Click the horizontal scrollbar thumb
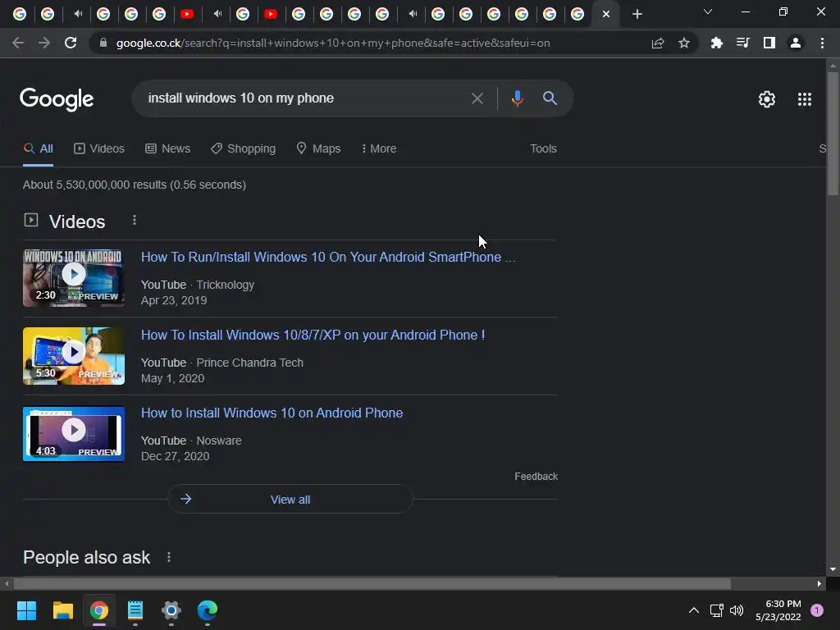Image resolution: width=840 pixels, height=630 pixels. [372, 583]
